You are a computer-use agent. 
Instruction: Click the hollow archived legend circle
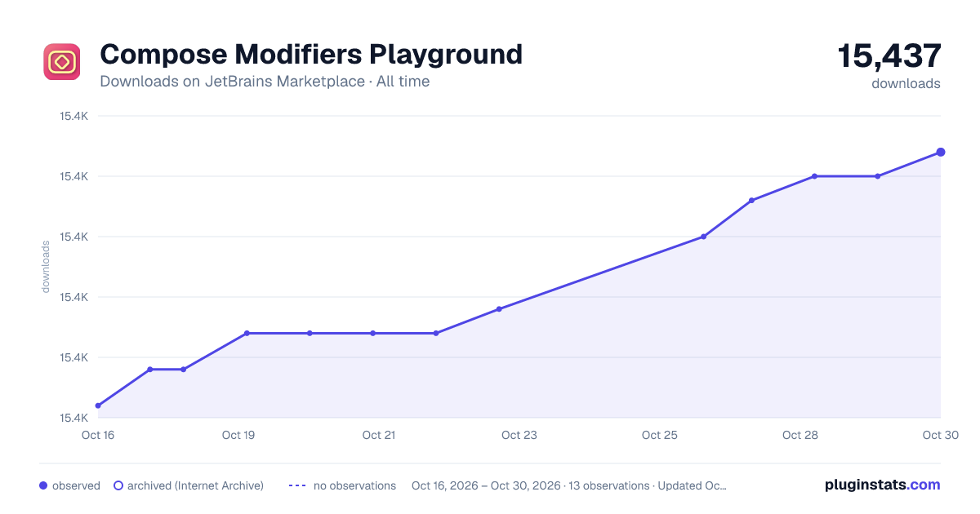click(118, 485)
